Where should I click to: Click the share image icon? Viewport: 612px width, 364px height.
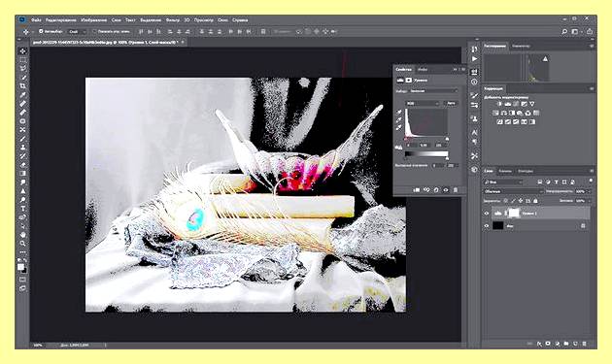(x=590, y=32)
